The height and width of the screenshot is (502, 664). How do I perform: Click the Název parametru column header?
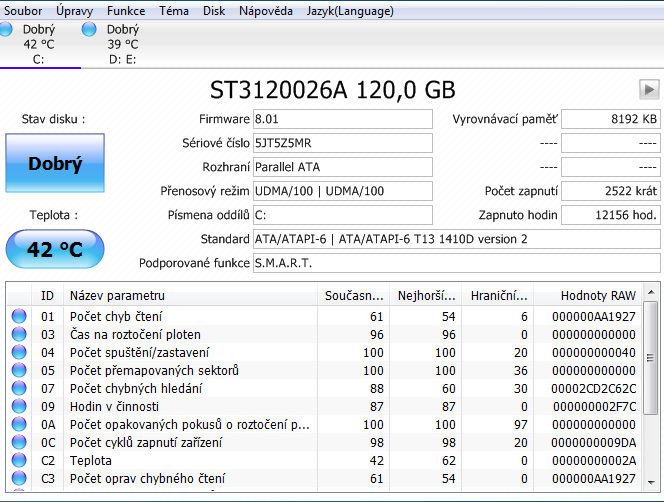coord(190,295)
